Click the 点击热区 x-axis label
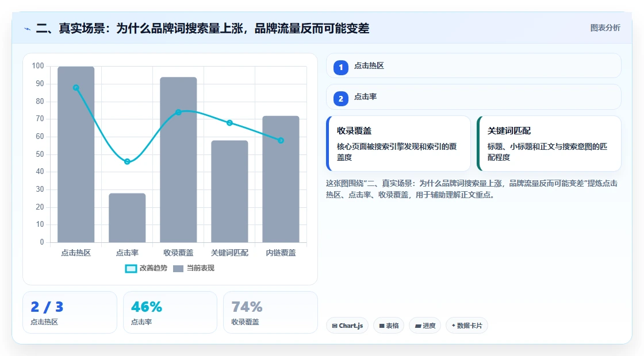Screen dimensions: 644x356 coord(76,253)
